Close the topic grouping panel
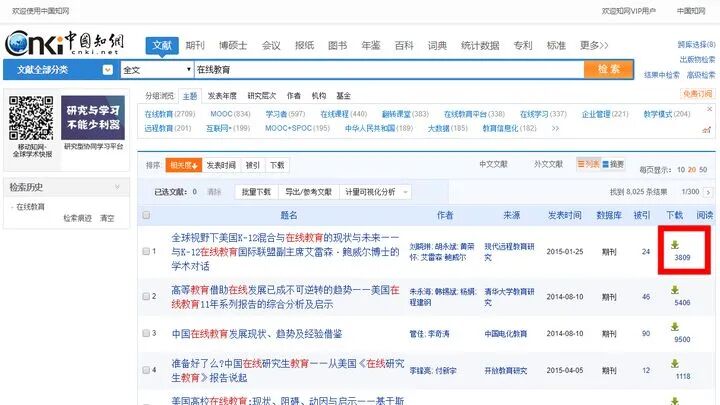Viewport: 720px width, 405px height. pyautogui.click(x=709, y=109)
